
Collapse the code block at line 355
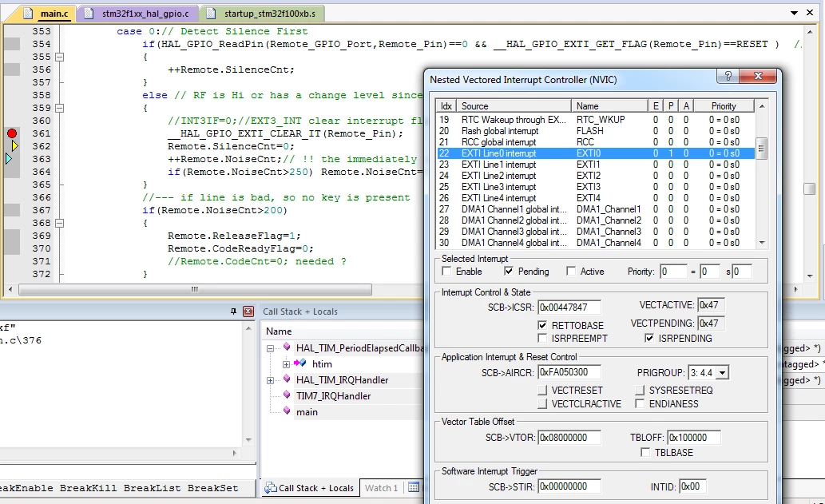(60, 57)
